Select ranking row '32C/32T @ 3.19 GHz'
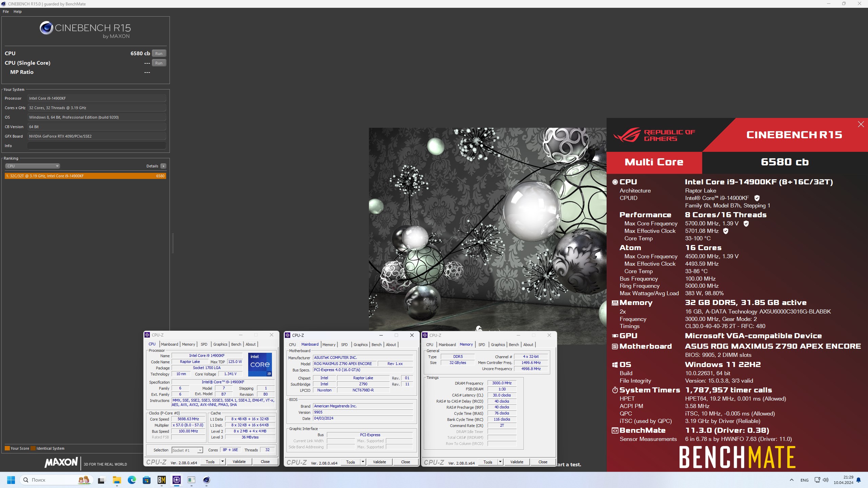Image resolution: width=868 pixels, height=488 pixels. tap(85, 176)
